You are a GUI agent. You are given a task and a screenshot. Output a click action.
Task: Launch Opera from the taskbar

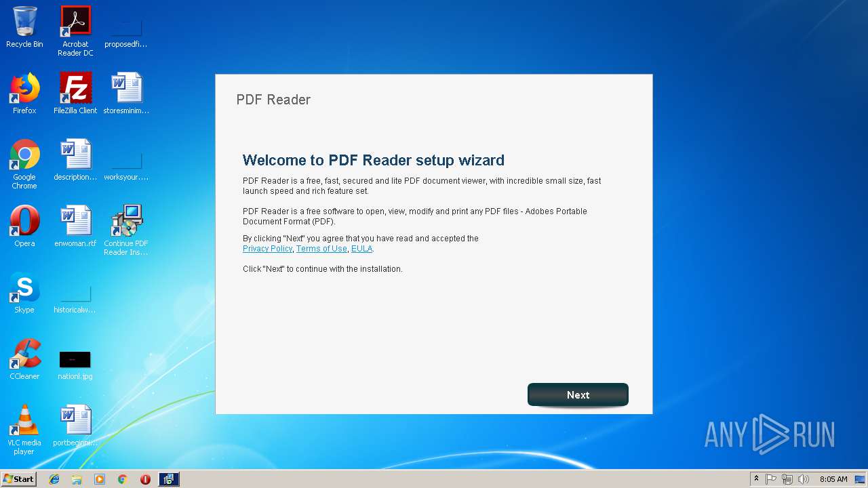point(145,479)
